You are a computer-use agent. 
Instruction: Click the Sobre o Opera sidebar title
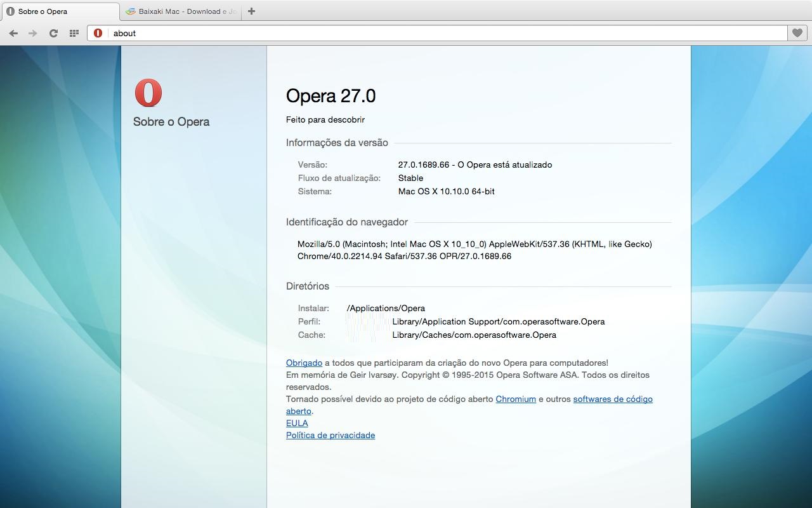pos(171,121)
